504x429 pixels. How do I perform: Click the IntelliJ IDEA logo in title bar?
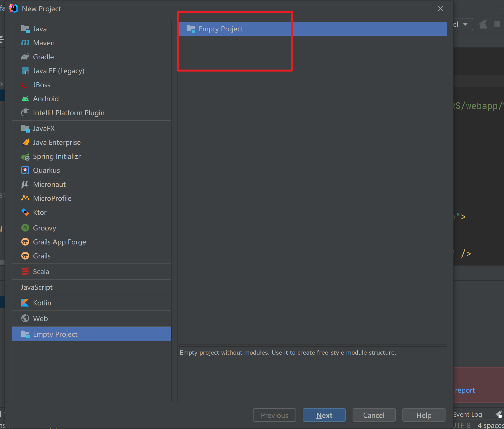click(x=13, y=8)
